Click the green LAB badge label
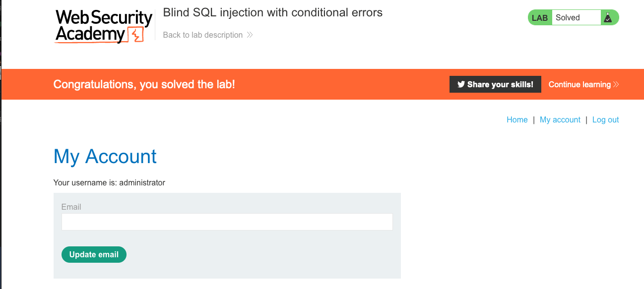The height and width of the screenshot is (289, 644). [540, 18]
